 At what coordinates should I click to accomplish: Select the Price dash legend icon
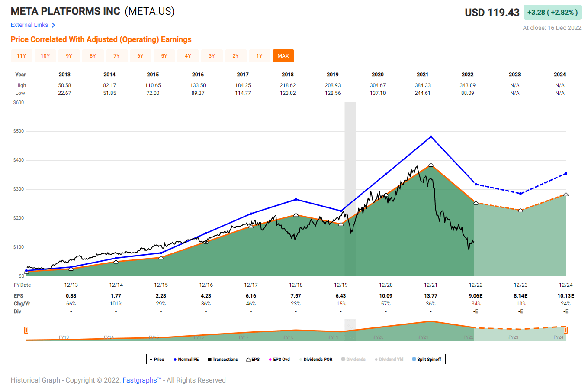tap(150, 359)
